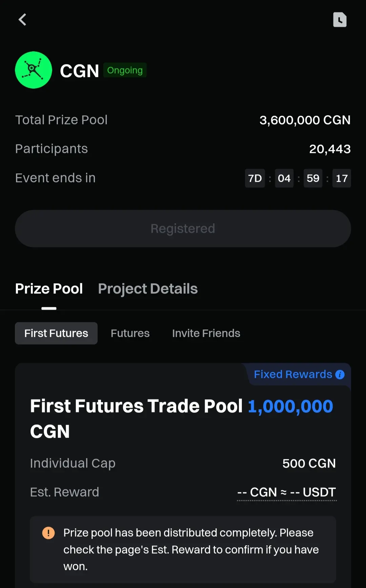Tap the orange warning exclamation icon
366x588 pixels.
(x=48, y=533)
